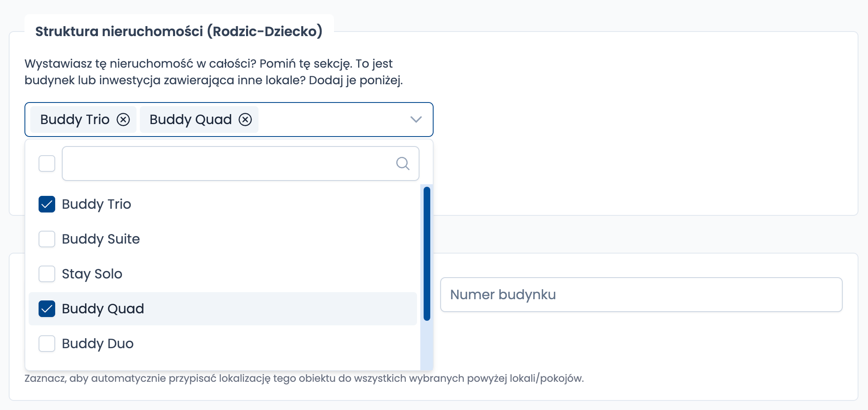Remove the Buddy Quad tag
This screenshot has height=410, width=868.
pyautogui.click(x=245, y=120)
